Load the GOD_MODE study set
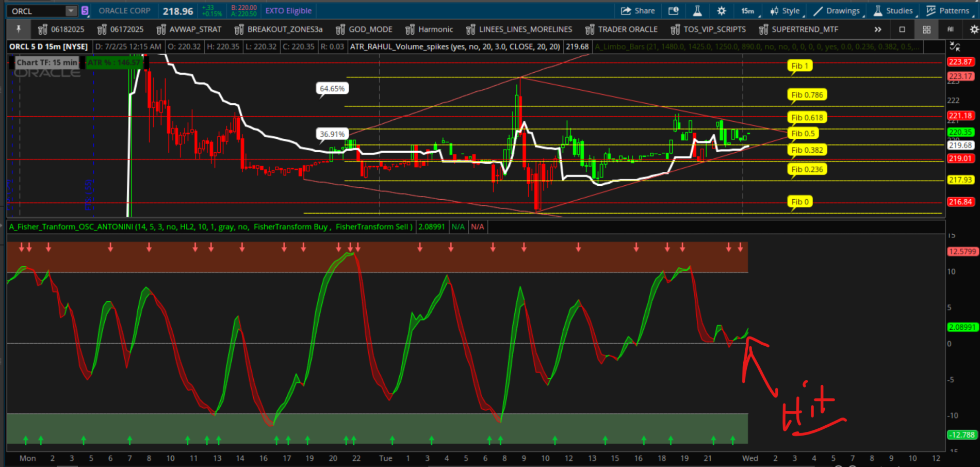 coord(364,29)
